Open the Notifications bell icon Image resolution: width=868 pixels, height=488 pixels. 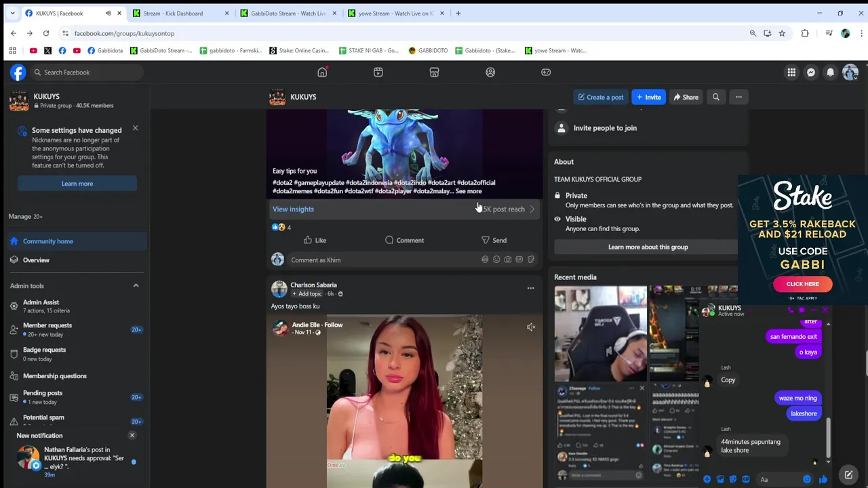tap(830, 72)
